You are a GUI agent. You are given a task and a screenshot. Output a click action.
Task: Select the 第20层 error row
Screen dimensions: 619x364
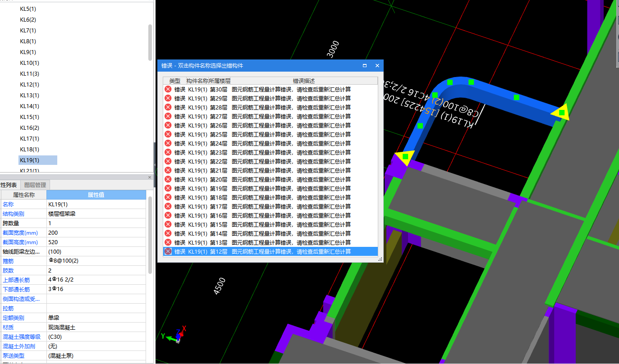coord(270,179)
